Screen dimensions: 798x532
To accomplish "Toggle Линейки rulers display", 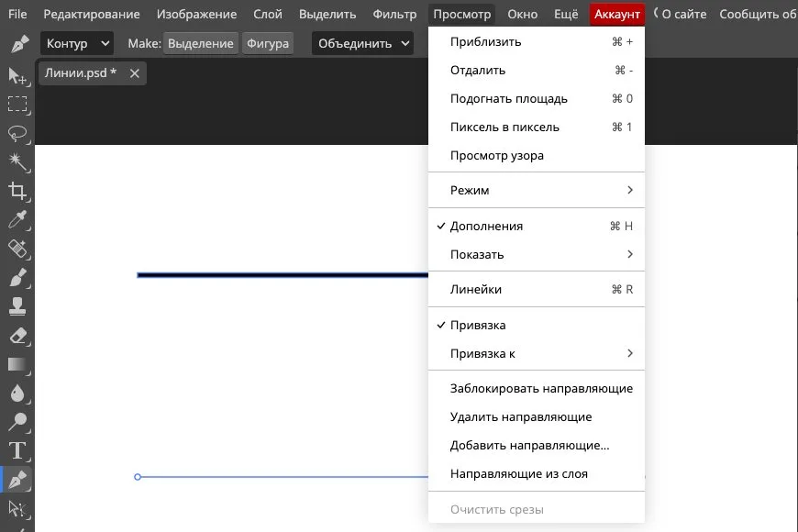I will click(537, 289).
